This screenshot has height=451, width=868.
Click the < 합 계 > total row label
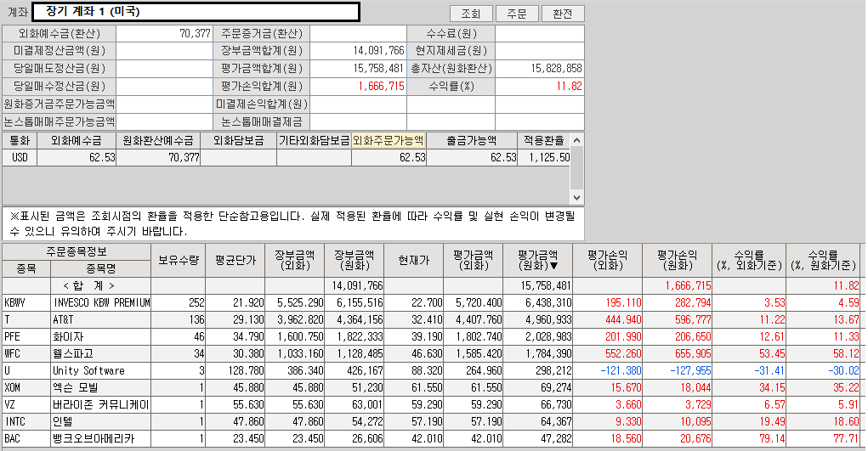click(88, 285)
